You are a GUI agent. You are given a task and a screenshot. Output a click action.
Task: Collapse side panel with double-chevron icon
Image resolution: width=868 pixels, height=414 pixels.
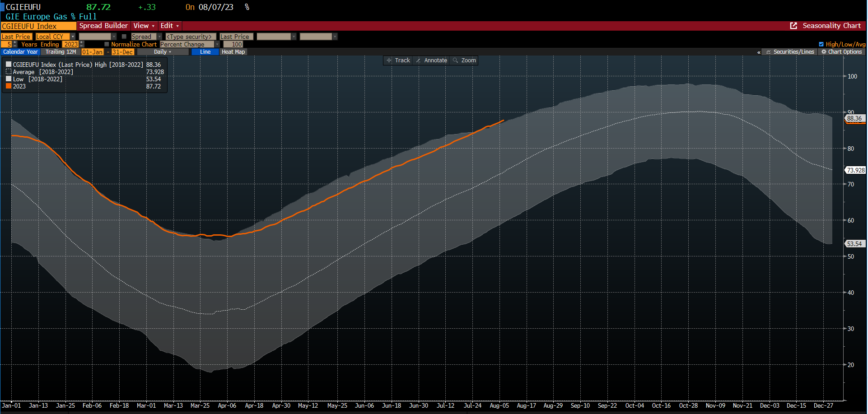click(x=759, y=52)
